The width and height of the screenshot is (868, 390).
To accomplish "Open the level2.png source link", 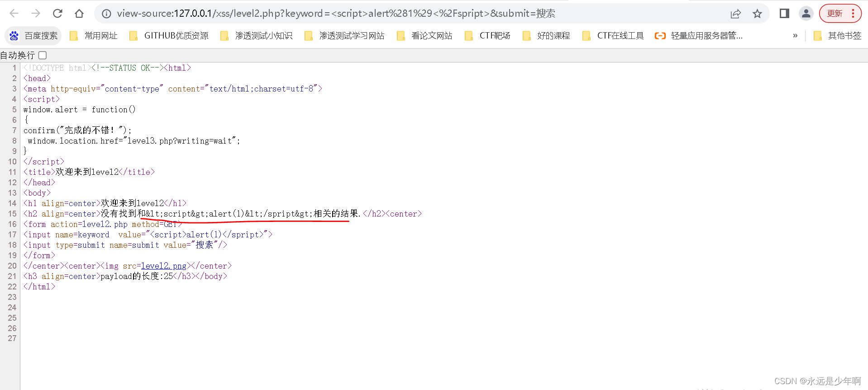I will pos(164,266).
